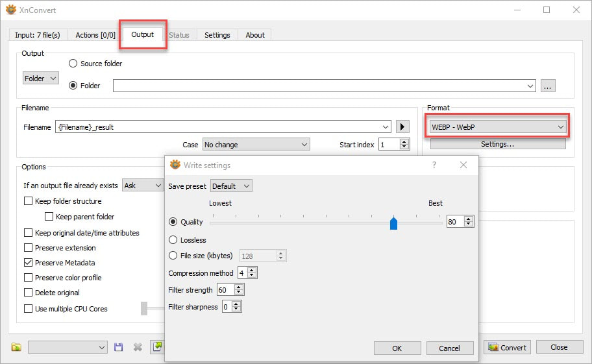This screenshot has height=364, width=592.
Task: Switch to the Actions [0/0] tab
Action: 95,35
